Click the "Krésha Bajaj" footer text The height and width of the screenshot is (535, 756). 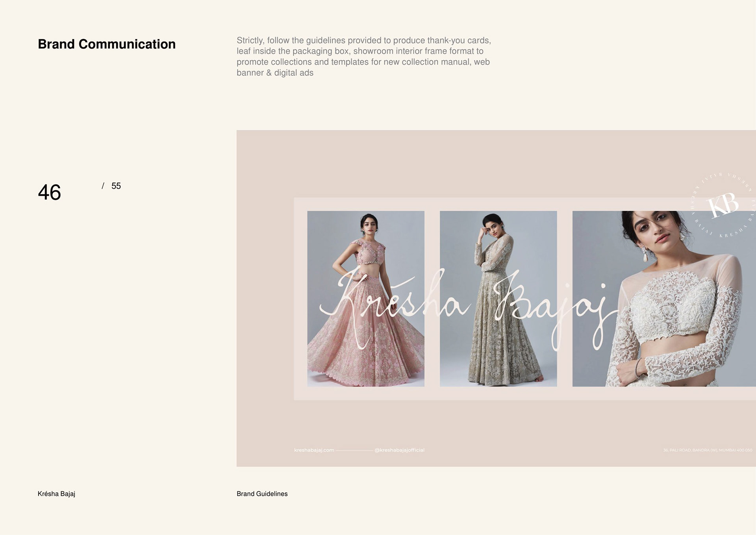tap(56, 494)
